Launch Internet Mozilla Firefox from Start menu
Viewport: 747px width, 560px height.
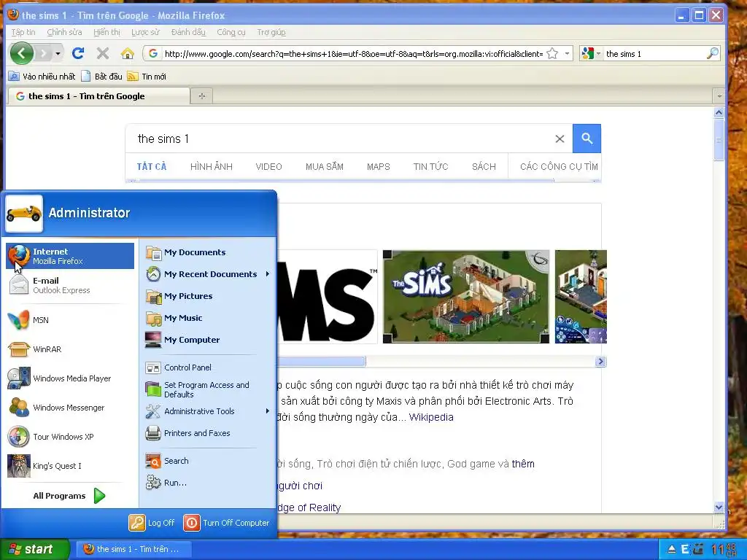tap(70, 256)
